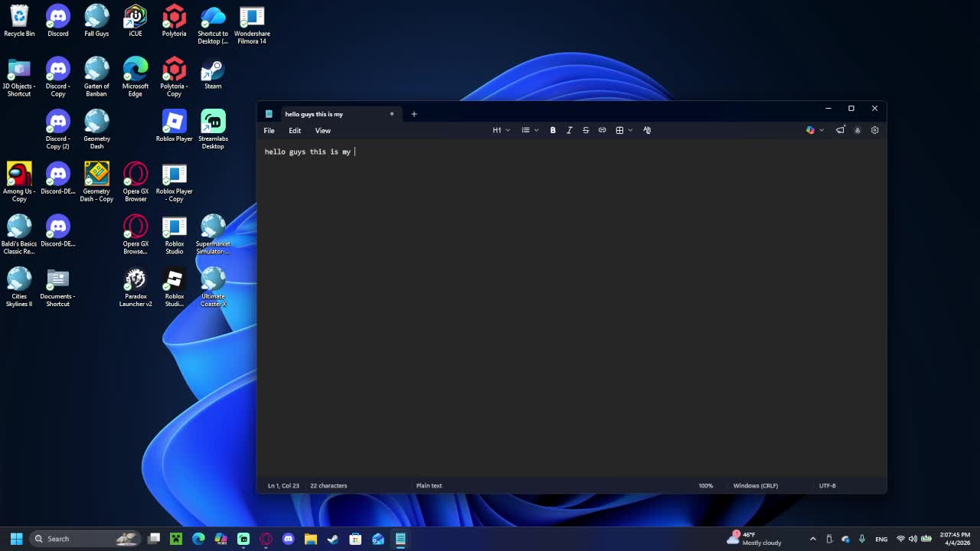The width and height of the screenshot is (980, 551).
Task: Expand the table options chevron
Action: (630, 130)
